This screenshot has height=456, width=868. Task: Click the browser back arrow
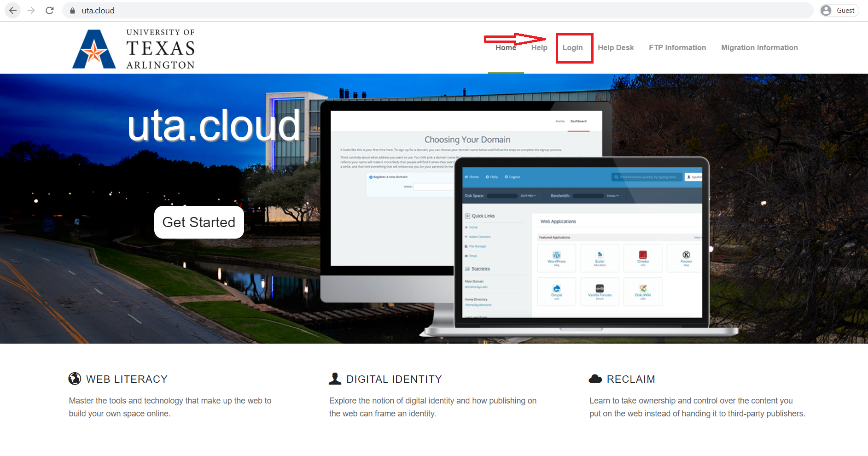pos(13,11)
